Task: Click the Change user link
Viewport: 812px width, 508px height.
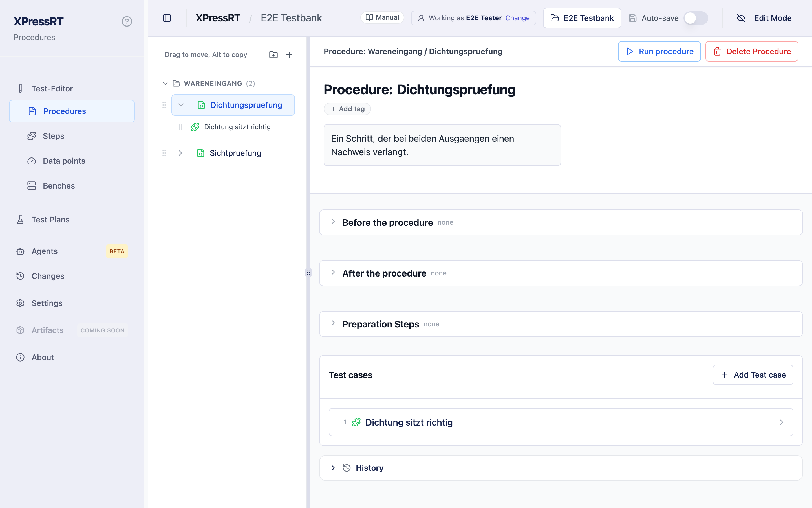Action: pos(517,18)
